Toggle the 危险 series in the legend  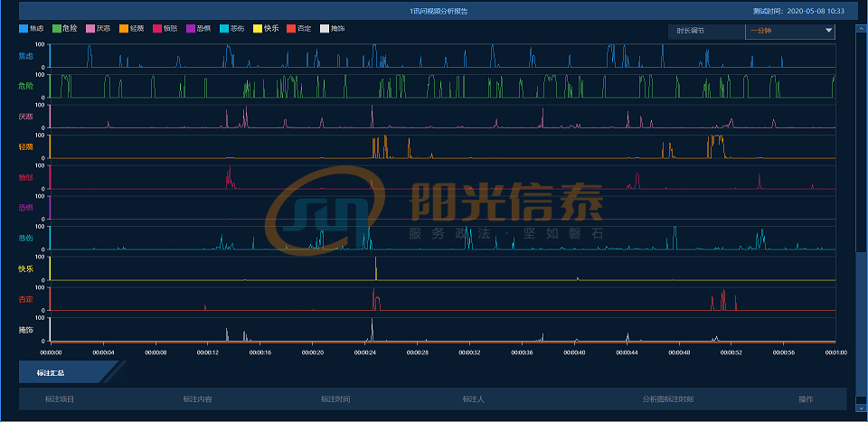(66, 28)
